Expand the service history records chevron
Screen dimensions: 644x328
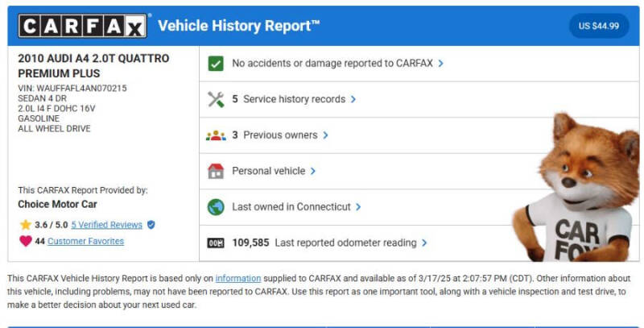click(x=353, y=99)
